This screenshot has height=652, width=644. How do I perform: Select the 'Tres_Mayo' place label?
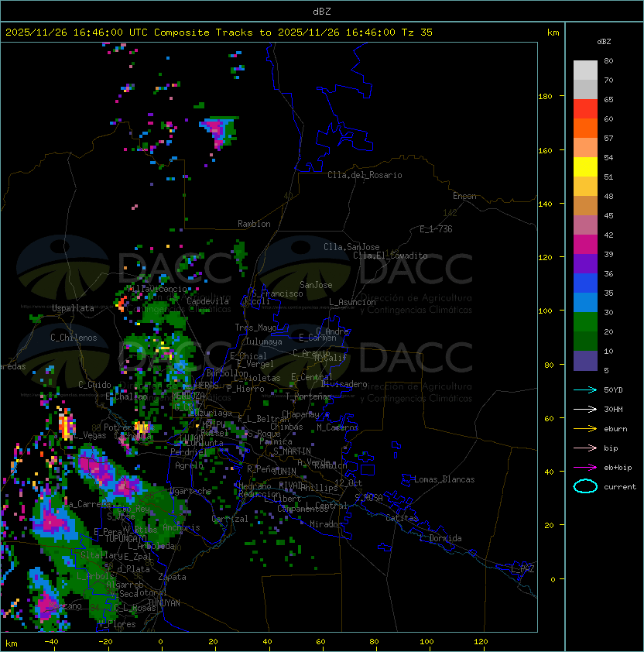[x=255, y=328]
